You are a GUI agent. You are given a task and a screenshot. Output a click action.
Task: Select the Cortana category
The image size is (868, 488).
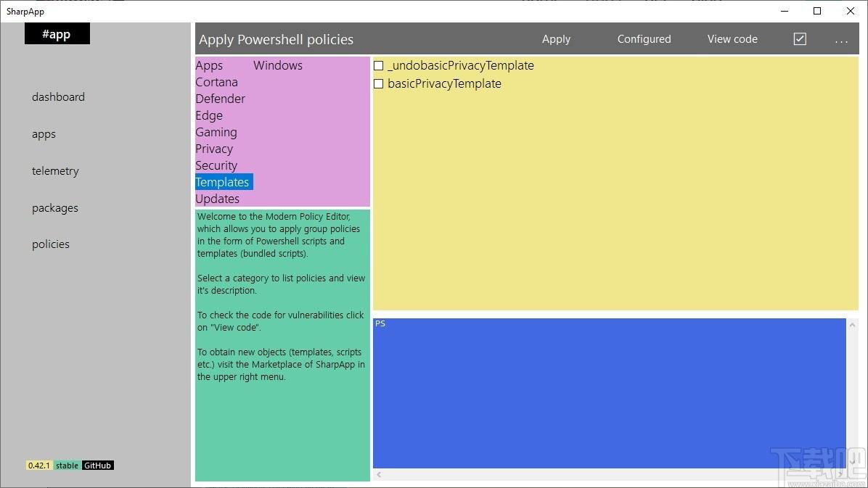pyautogui.click(x=216, y=82)
